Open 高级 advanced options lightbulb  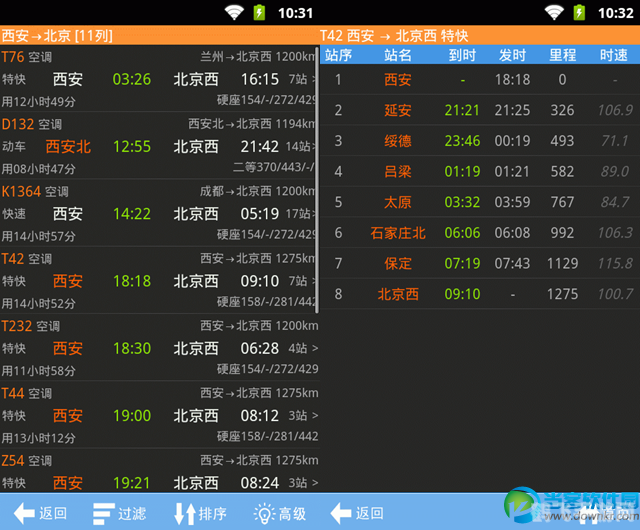[265, 513]
